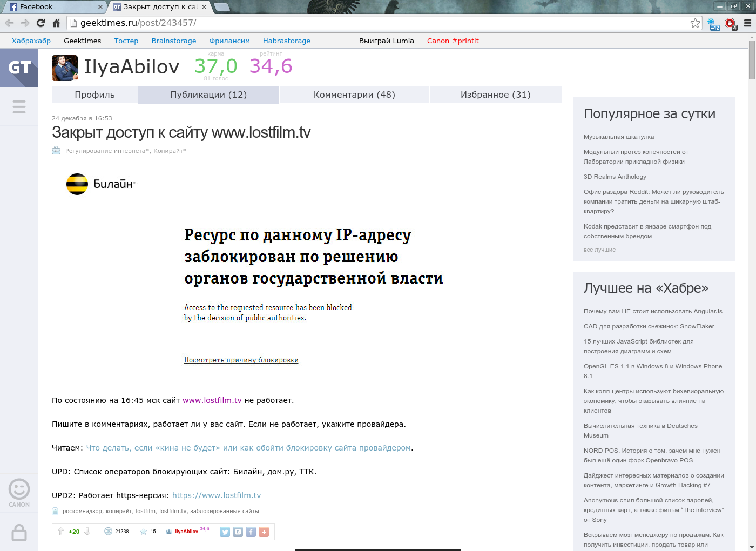The image size is (756, 551).
Task: Open the https://www.lostfilm.tv link
Action: [217, 495]
